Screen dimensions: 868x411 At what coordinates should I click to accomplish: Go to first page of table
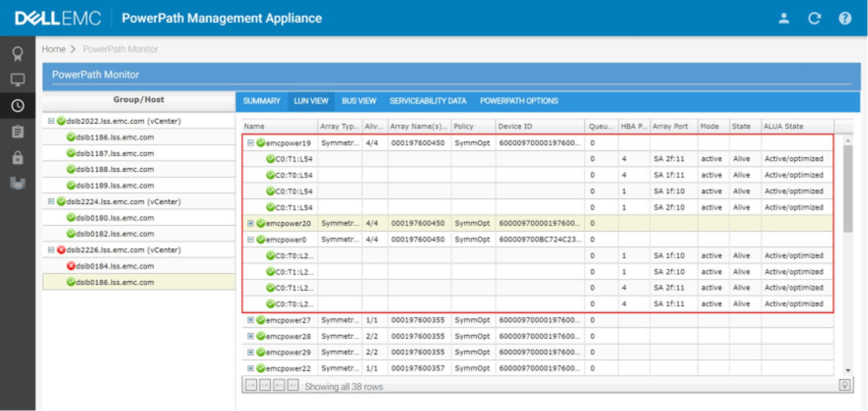pyautogui.click(x=251, y=385)
